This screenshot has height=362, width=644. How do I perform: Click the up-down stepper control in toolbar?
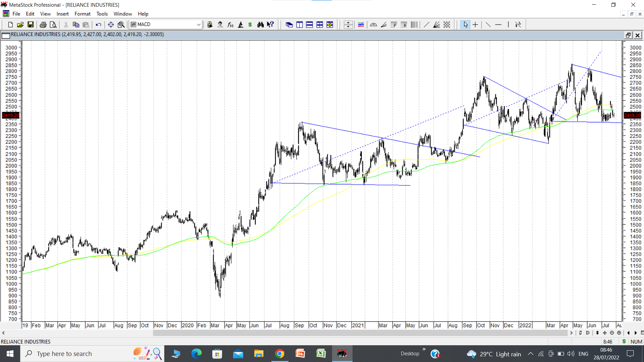[348, 24]
